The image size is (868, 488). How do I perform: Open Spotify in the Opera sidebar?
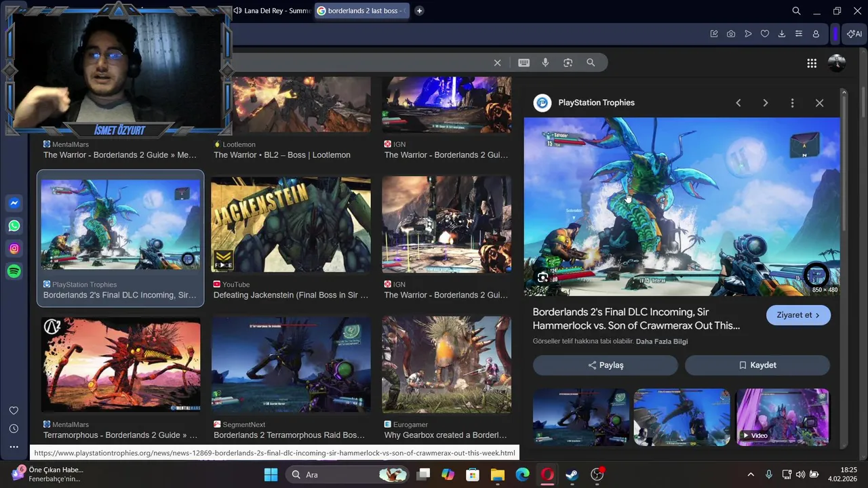click(14, 271)
